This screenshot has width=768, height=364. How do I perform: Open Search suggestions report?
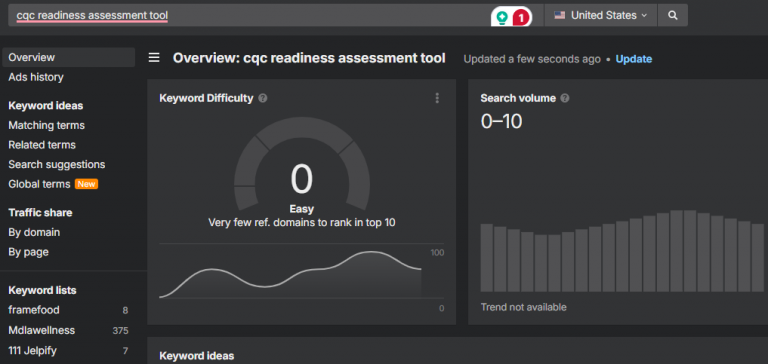pos(57,165)
